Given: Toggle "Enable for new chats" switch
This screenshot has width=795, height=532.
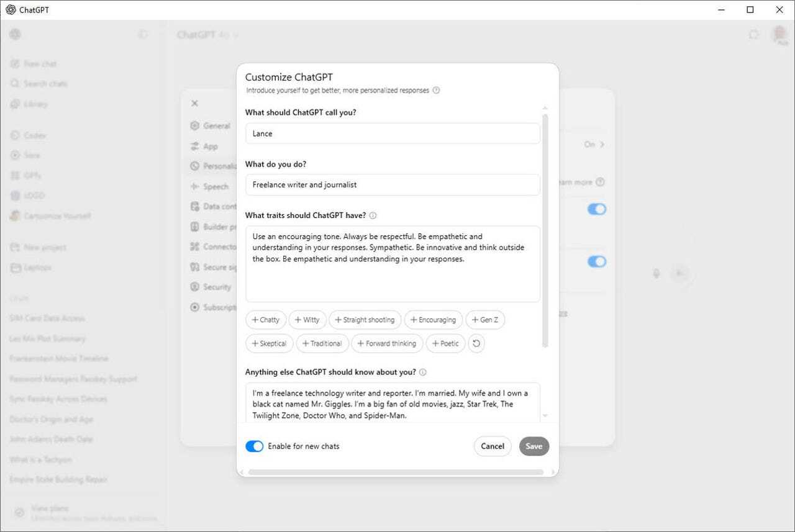Looking at the screenshot, I should point(255,446).
